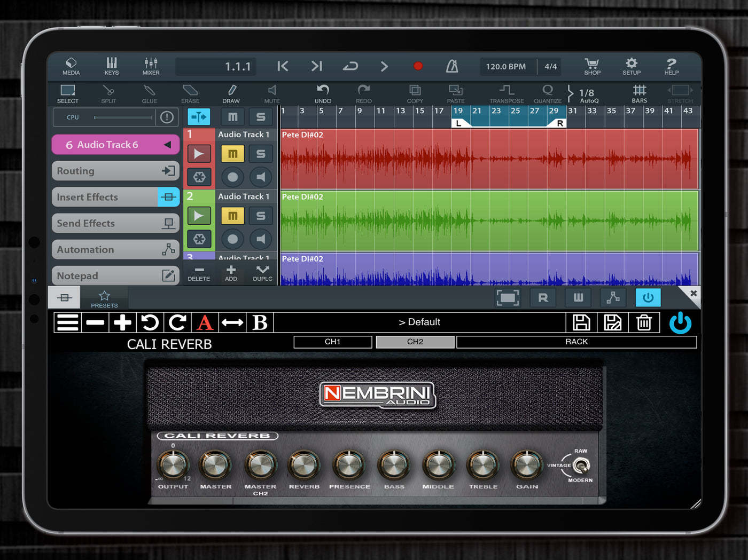Toggle the global solo S button above the tracks

261,117
